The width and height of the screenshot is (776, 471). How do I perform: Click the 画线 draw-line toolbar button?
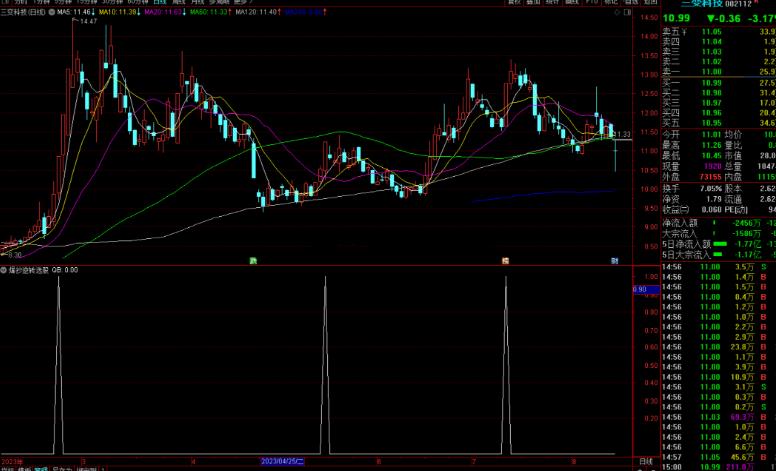572,2
